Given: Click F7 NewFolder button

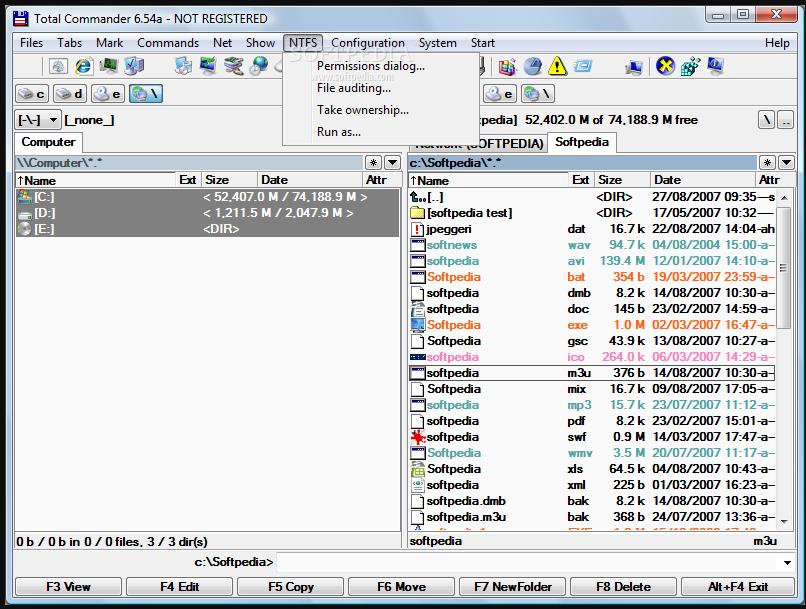Looking at the screenshot, I should 512,587.
